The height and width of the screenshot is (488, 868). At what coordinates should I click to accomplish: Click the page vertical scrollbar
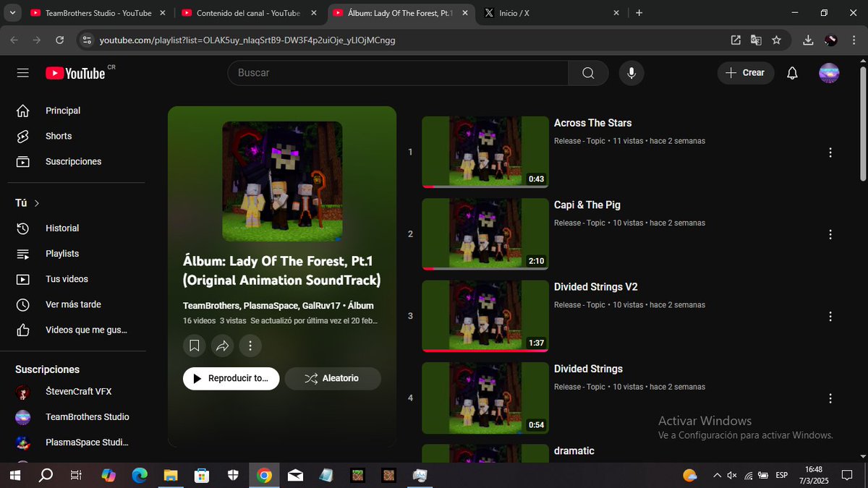click(x=862, y=123)
